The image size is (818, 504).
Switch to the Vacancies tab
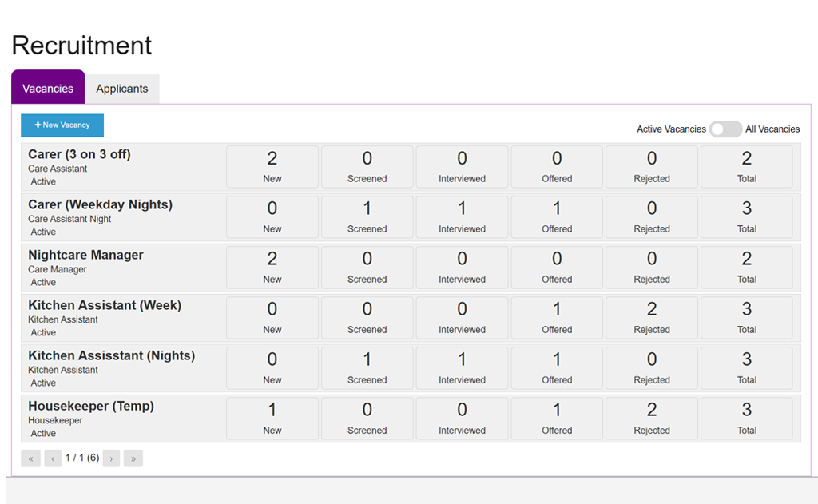48,87
